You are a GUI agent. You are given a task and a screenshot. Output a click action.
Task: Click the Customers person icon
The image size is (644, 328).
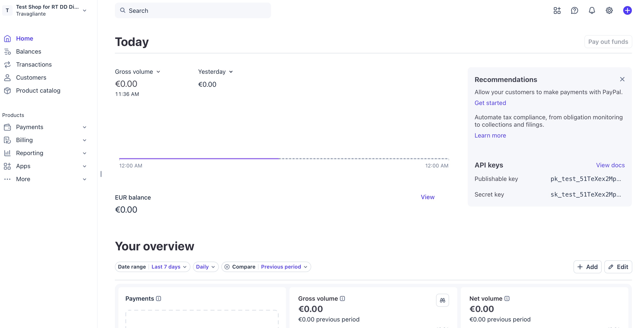click(7, 78)
